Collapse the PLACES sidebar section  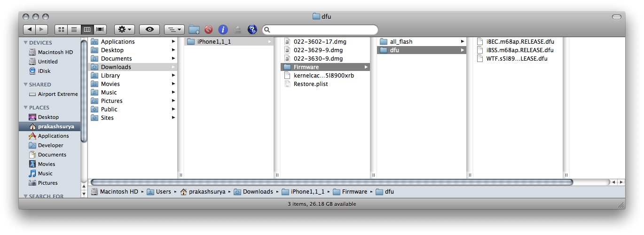coord(26,108)
